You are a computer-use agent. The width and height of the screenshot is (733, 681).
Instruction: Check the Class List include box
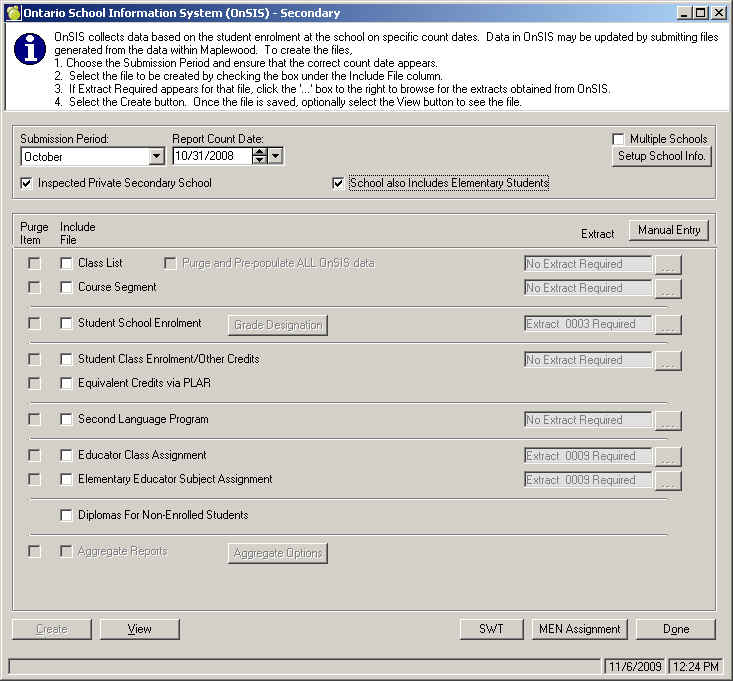67,264
